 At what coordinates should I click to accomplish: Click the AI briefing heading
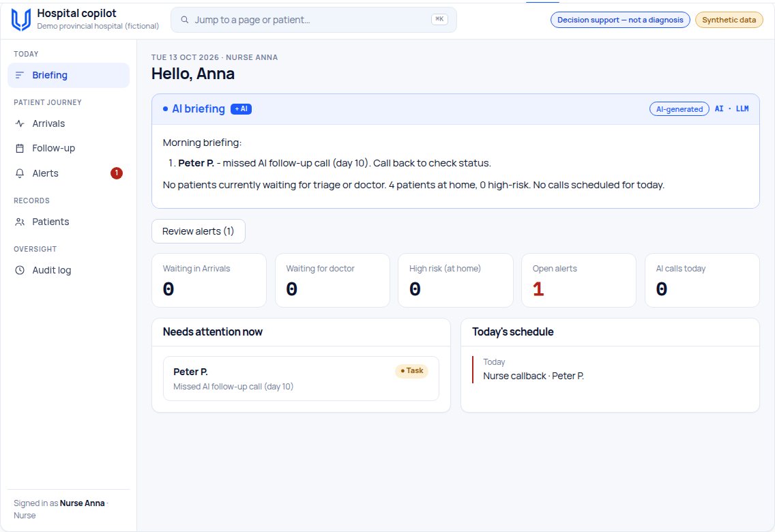pyautogui.click(x=199, y=108)
